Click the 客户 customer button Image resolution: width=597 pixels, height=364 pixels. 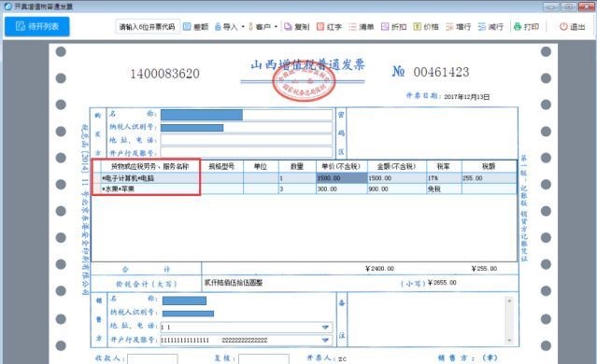click(260, 27)
